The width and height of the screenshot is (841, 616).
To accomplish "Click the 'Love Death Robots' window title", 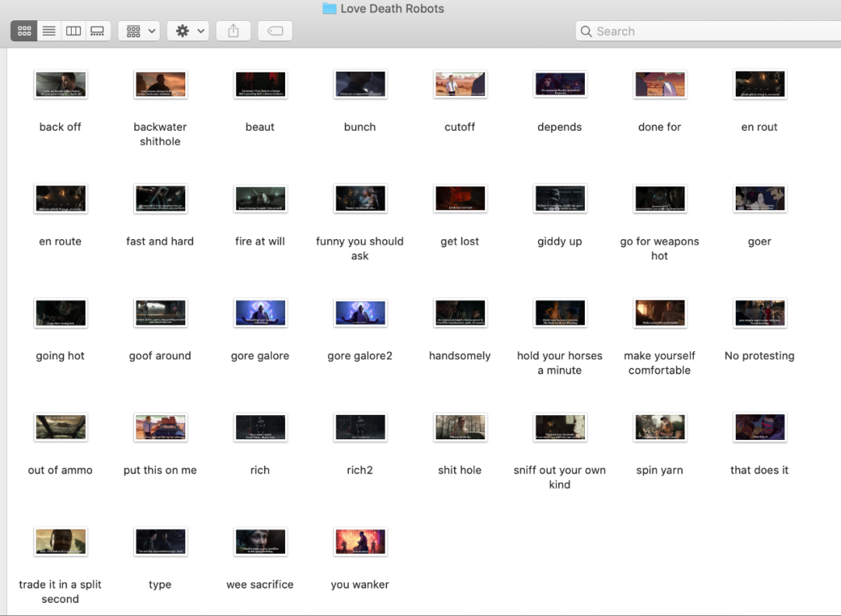I will tap(392, 9).
